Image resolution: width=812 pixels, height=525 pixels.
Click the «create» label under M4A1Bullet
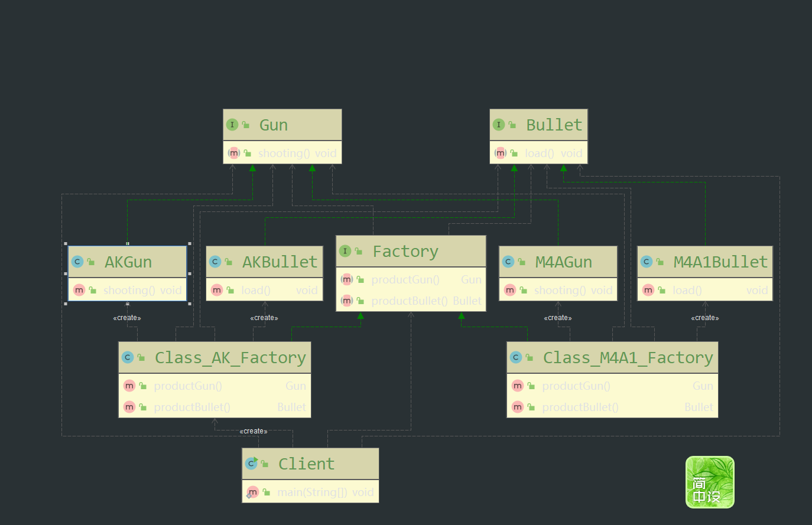(x=705, y=318)
